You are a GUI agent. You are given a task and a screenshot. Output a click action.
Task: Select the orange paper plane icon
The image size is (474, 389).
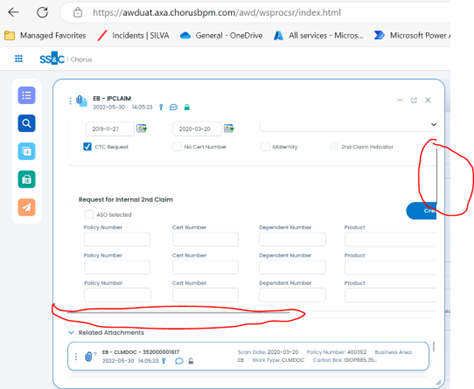click(x=26, y=207)
